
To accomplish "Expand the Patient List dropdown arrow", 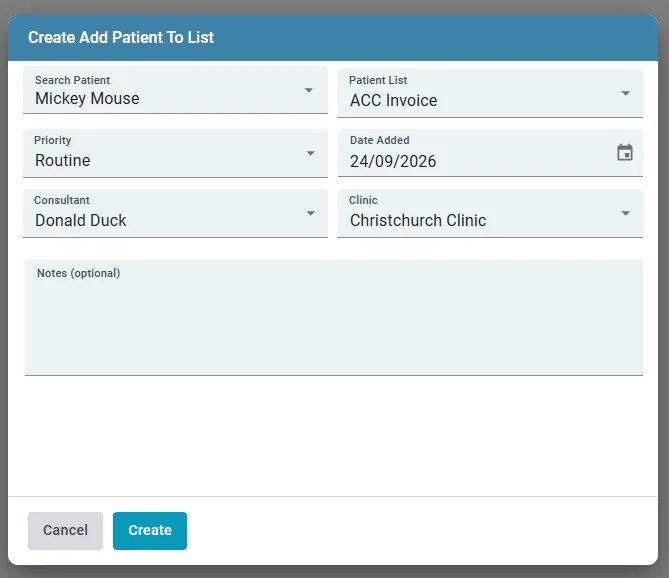I will pos(625,93).
